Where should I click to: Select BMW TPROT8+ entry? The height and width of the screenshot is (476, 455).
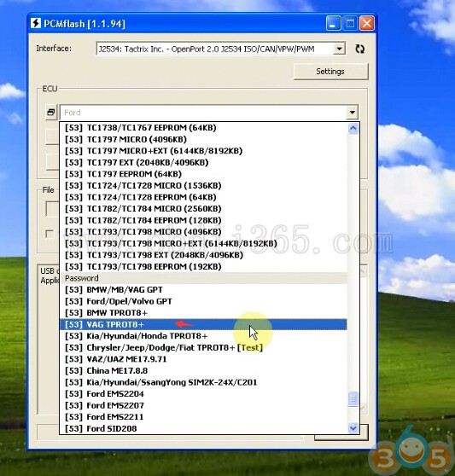[203, 313]
